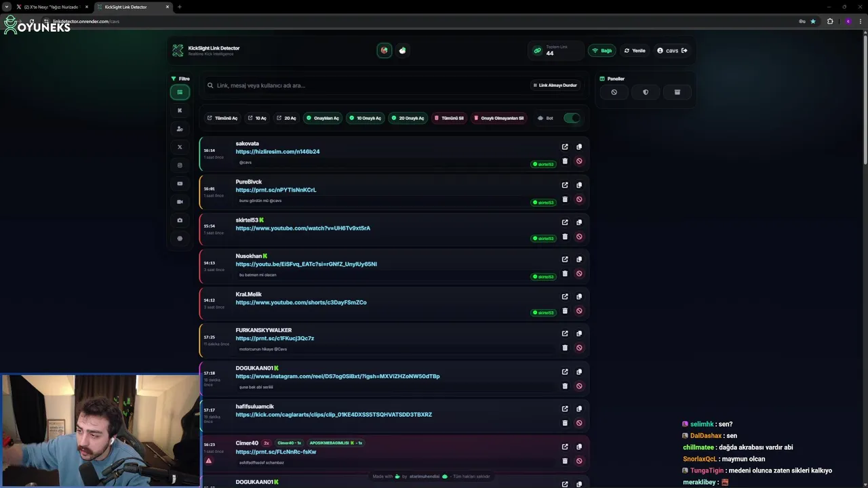
Task: Switch to X'te Nexy browser tab
Action: [x=51, y=7]
